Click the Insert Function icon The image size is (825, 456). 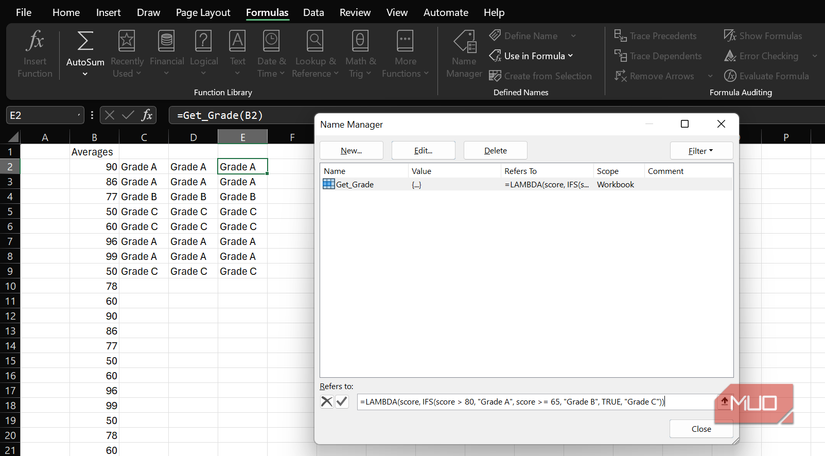(35, 53)
